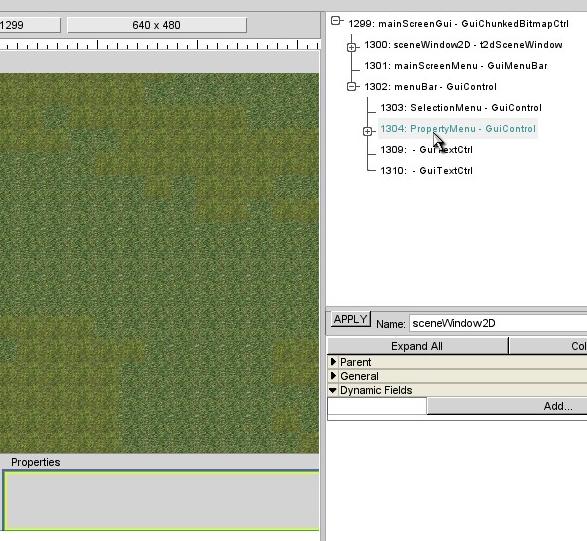Collapse the 1302 menuBar tree node

pos(351,87)
